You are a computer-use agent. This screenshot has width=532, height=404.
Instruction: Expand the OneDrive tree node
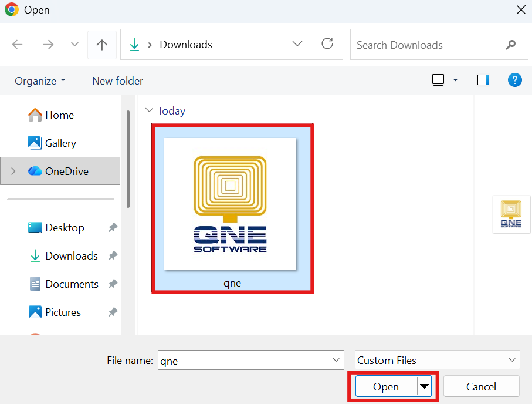pos(13,171)
